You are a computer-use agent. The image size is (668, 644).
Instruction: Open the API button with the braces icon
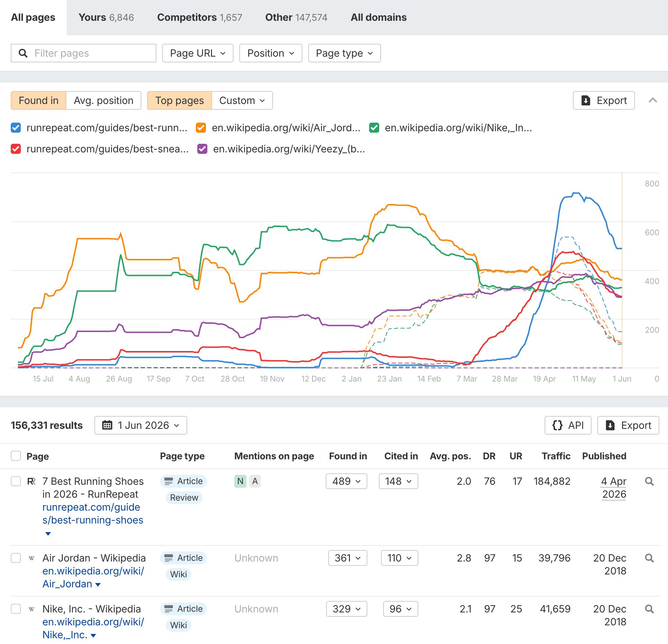(x=568, y=425)
